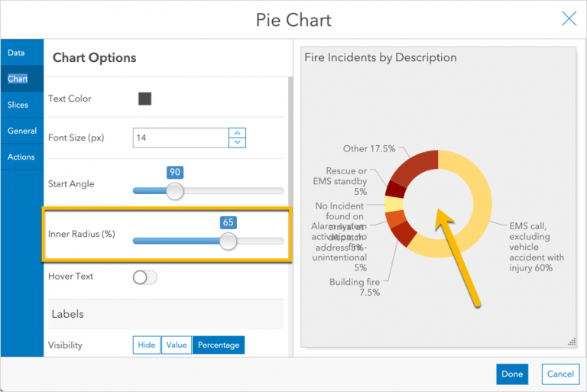
Task: Select Percentage label visibility option
Action: [219, 345]
